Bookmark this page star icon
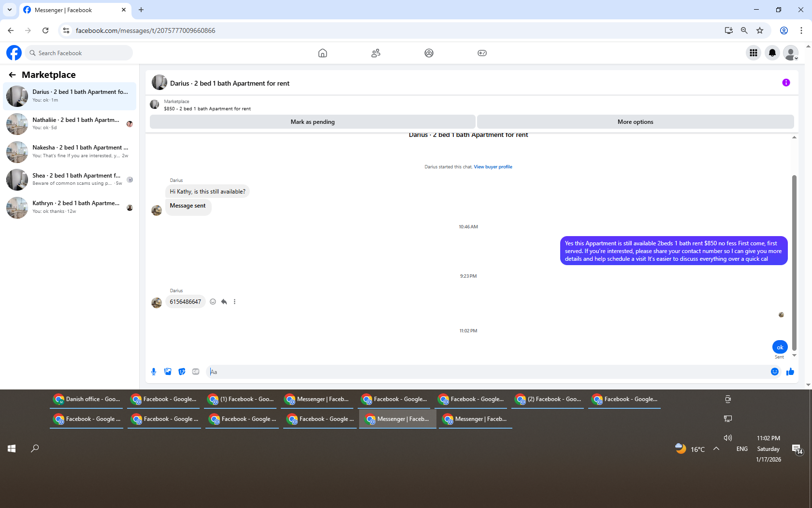Image resolution: width=812 pixels, height=508 pixels. [x=760, y=30]
